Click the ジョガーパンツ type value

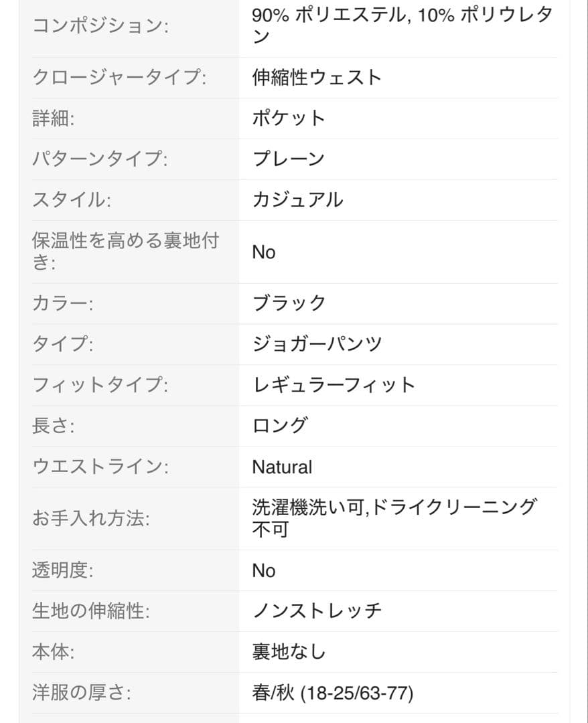[x=317, y=344]
